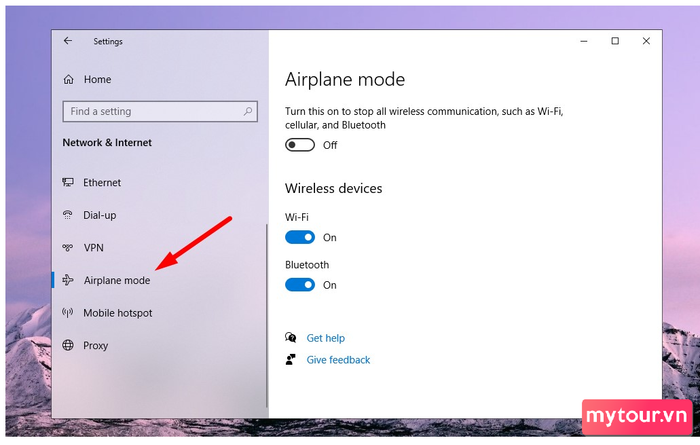Open the Get help link
The width and height of the screenshot is (700, 445).
pyautogui.click(x=325, y=338)
